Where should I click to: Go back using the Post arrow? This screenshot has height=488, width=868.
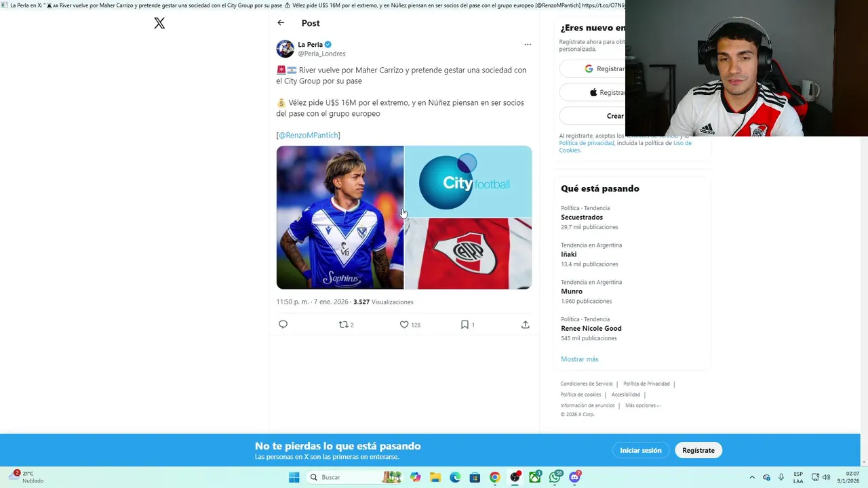[x=281, y=23]
